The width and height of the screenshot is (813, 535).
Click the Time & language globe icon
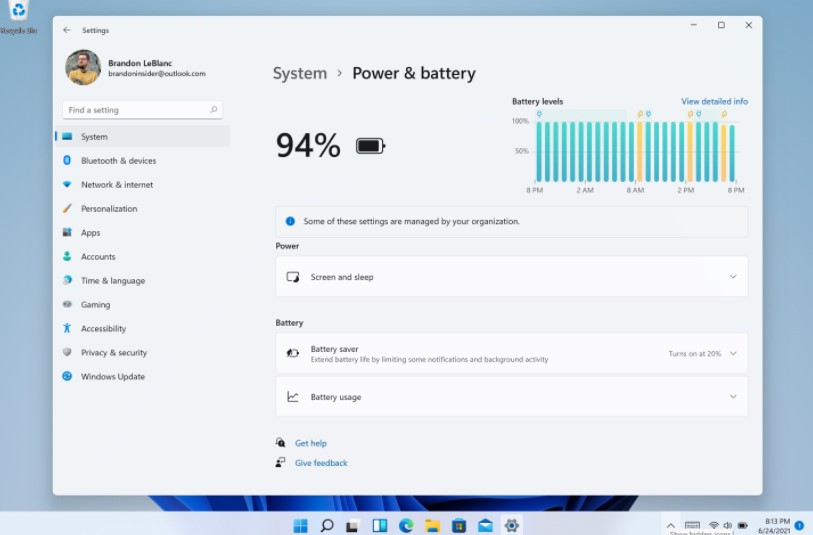67,280
